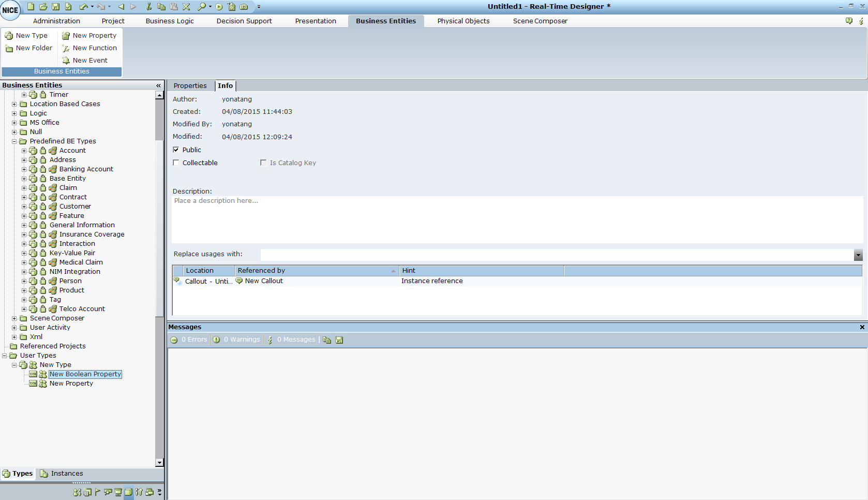The width and height of the screenshot is (868, 500).
Task: Uncheck the Public checkbox
Action: point(176,150)
